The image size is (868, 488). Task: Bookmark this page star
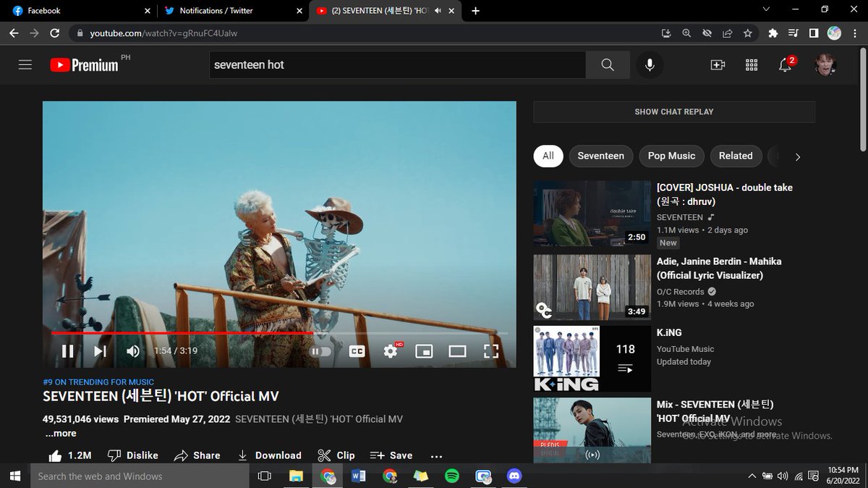coord(747,33)
